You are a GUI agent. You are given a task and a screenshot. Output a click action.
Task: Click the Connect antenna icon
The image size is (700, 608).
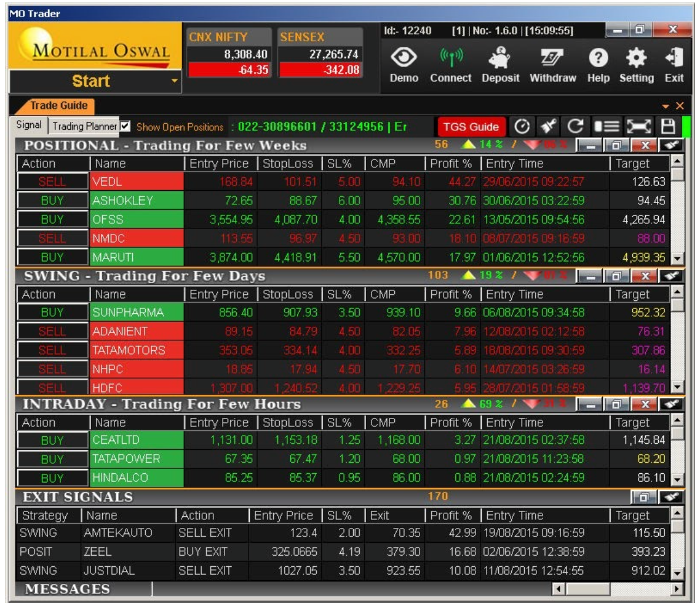coord(450,58)
